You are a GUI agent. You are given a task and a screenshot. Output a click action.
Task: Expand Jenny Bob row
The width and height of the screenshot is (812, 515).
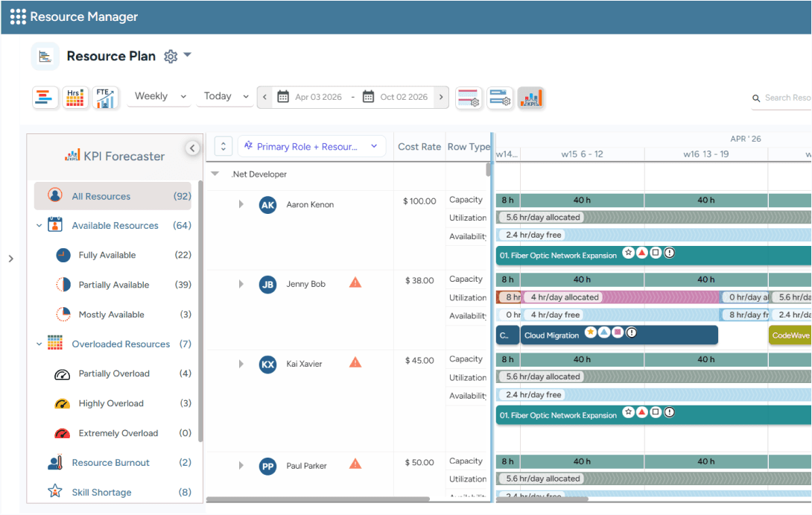[241, 284]
